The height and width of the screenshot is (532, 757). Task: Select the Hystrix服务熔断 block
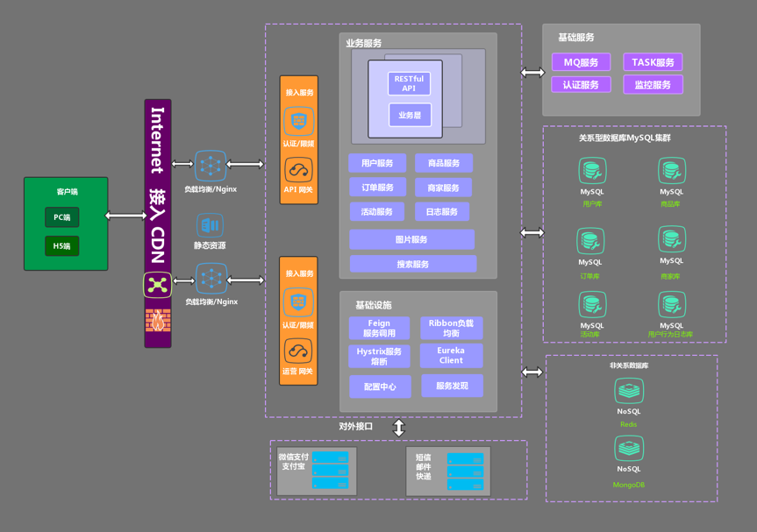tap(379, 356)
